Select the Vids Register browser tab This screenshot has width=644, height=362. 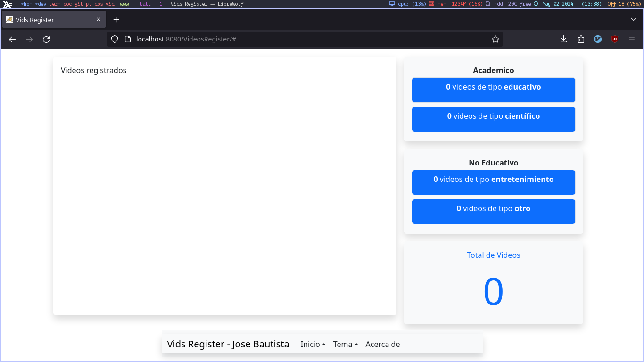click(x=50, y=20)
